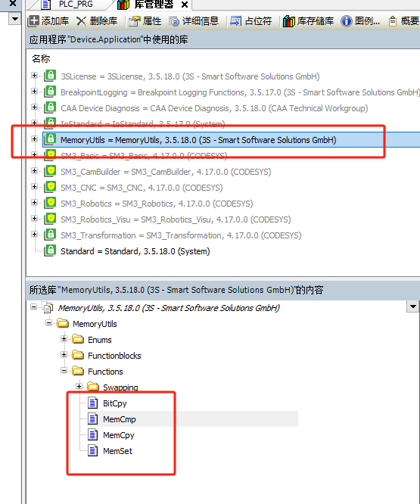This screenshot has height=504, width=420.
Task: Click the 3SLicense green lock icon
Action: pyautogui.click(x=50, y=76)
